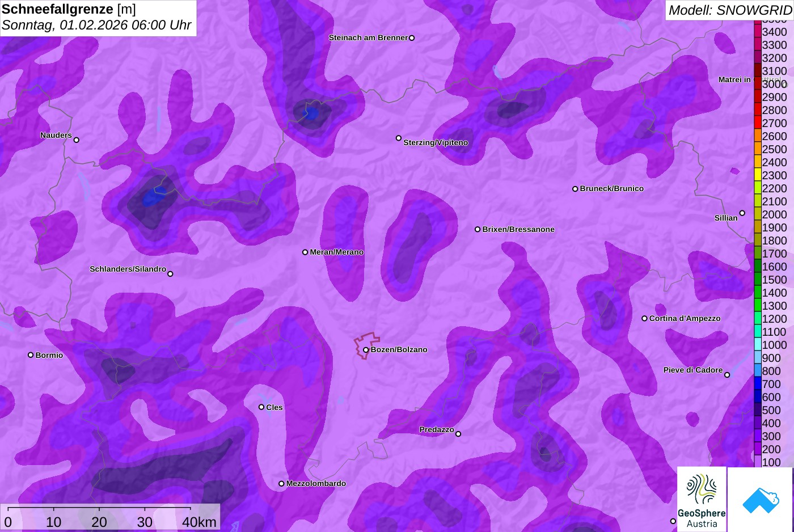
Task: Click the Pieve di Cadore marker
Action: pos(727,374)
